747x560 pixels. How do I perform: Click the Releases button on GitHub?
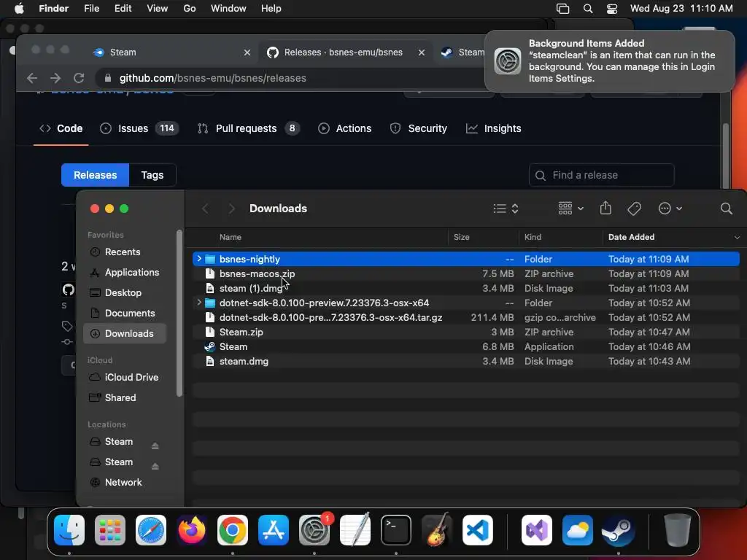(96, 175)
